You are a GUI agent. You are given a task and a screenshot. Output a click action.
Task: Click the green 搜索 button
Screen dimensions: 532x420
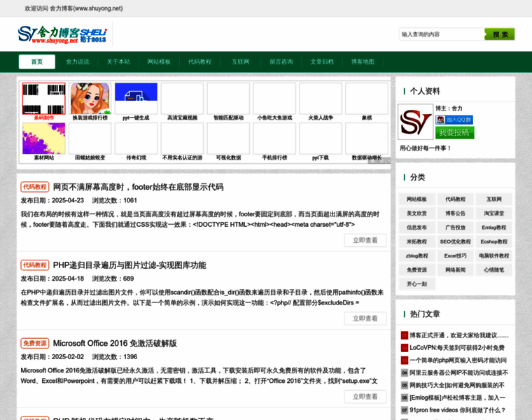[500, 34]
